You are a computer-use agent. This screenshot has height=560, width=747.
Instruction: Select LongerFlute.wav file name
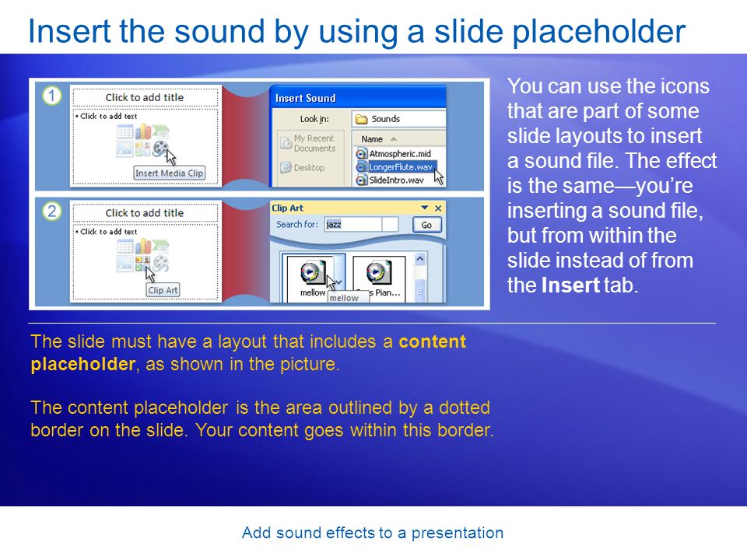tap(401, 167)
